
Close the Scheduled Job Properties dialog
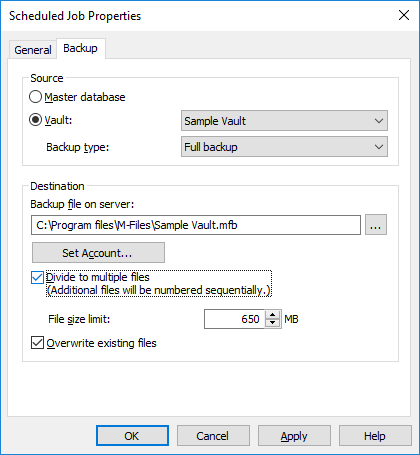point(404,15)
